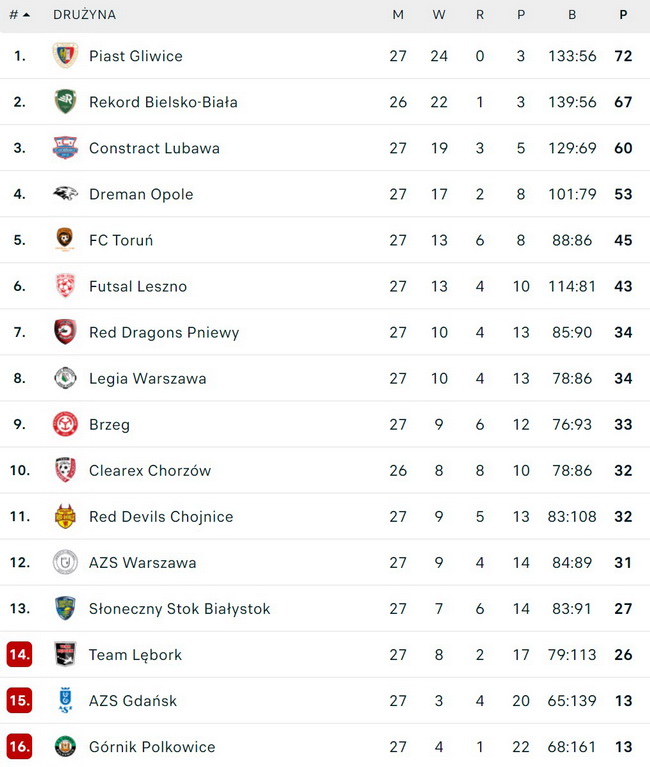Viewport: 650px width, 767px height.
Task: Click the Piast Gliwice club crest
Action: [x=65, y=56]
